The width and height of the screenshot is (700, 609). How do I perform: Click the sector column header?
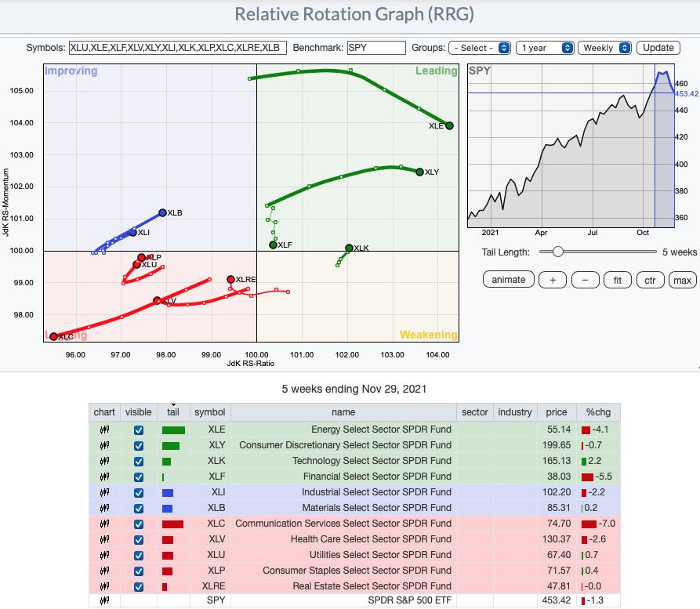click(x=474, y=412)
